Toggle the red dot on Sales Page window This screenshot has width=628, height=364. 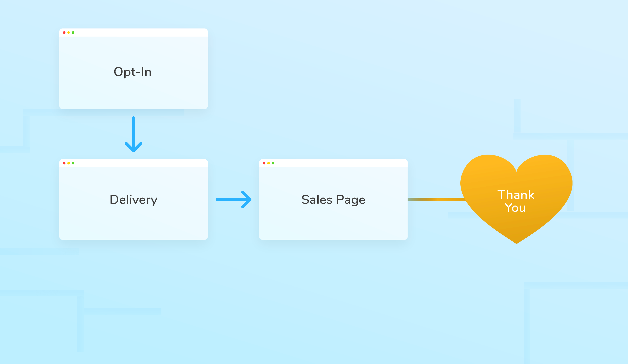tap(264, 163)
